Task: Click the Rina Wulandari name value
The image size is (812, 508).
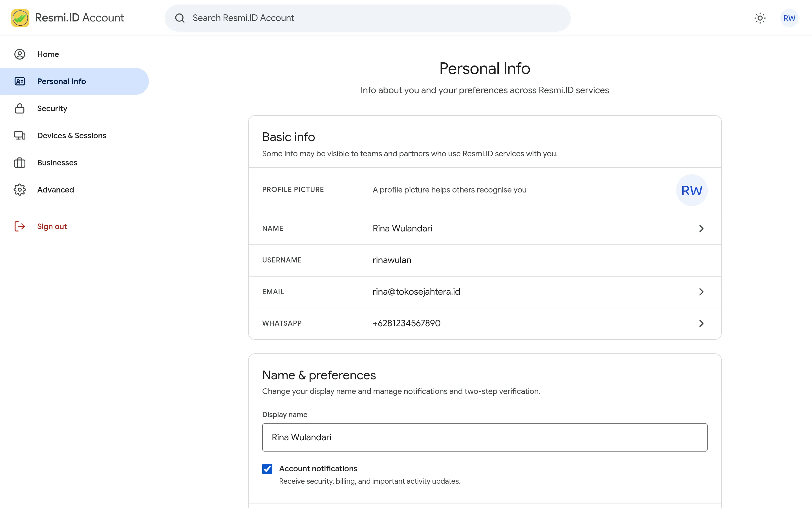Action: (402, 229)
